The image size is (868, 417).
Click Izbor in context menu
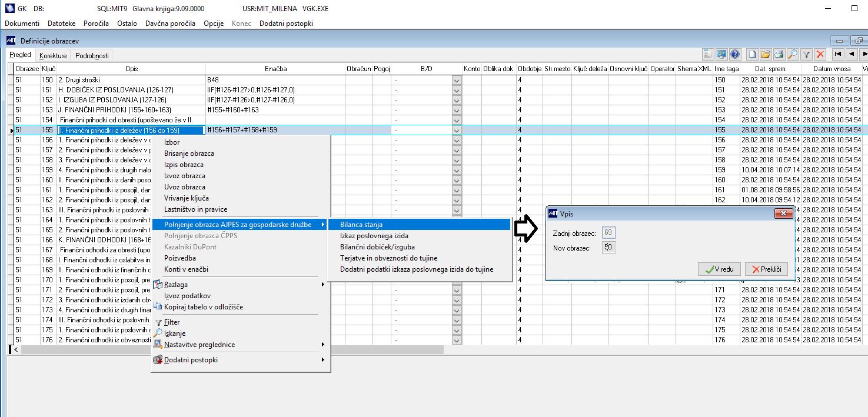click(240, 142)
